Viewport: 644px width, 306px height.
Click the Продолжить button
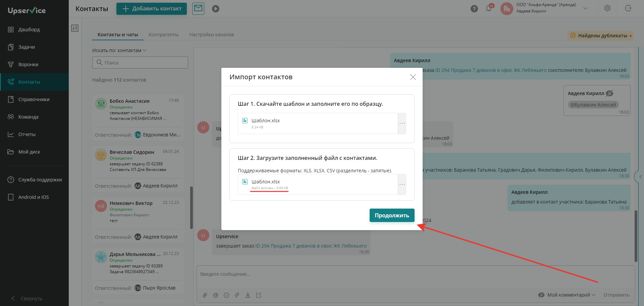click(x=392, y=215)
